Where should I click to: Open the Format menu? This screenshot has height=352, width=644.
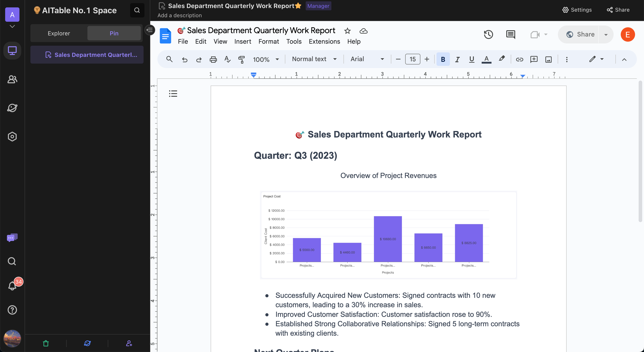click(x=269, y=41)
